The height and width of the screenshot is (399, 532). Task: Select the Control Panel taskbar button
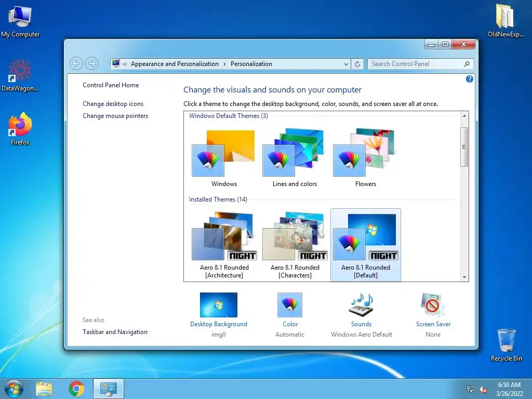[x=109, y=389]
